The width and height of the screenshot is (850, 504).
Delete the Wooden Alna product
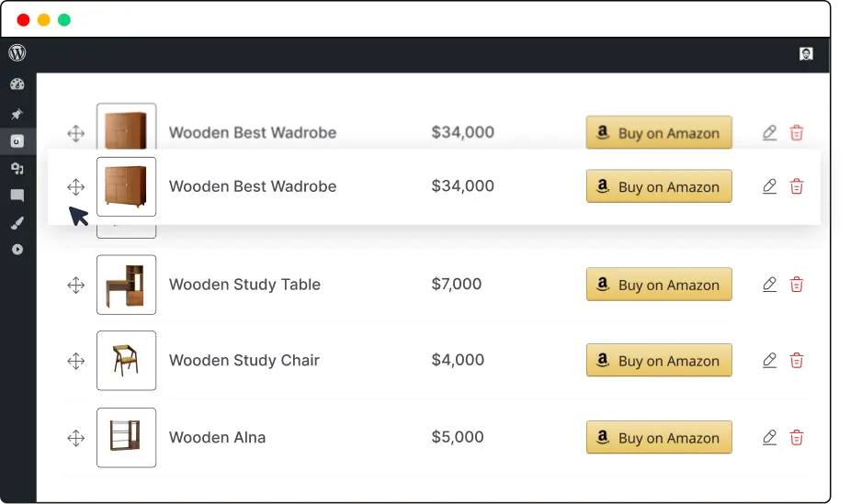797,437
